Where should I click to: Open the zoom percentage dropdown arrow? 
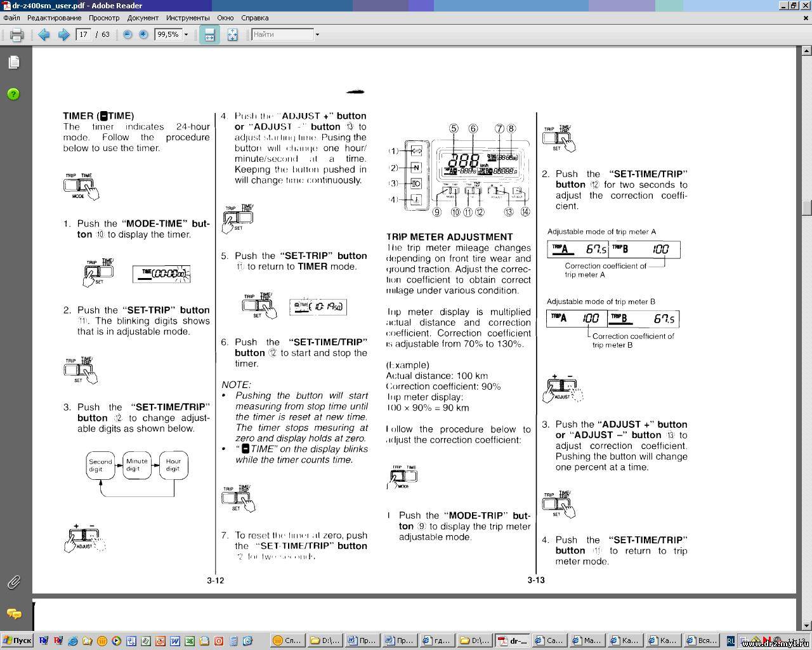pyautogui.click(x=186, y=34)
